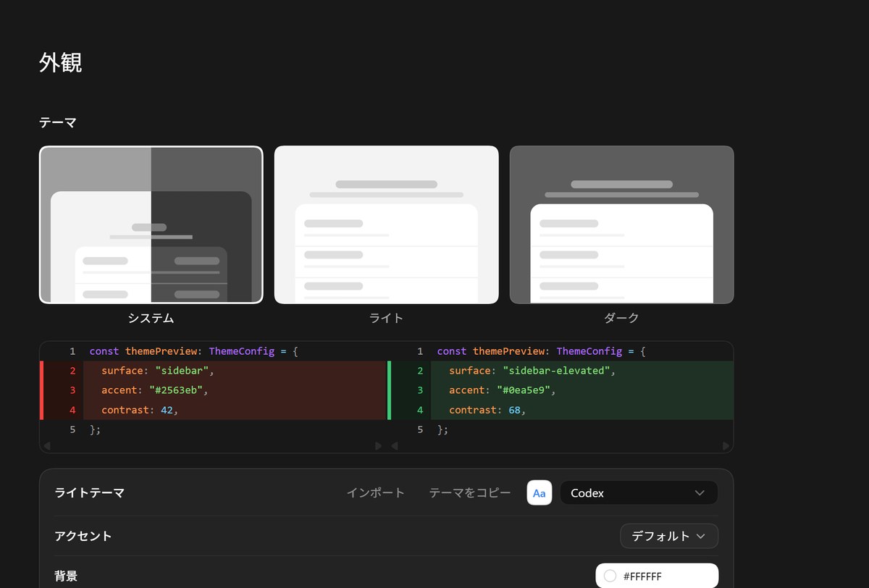The image size is (869, 588).
Task: Open the Codex theme dropdown
Action: pyautogui.click(x=639, y=493)
